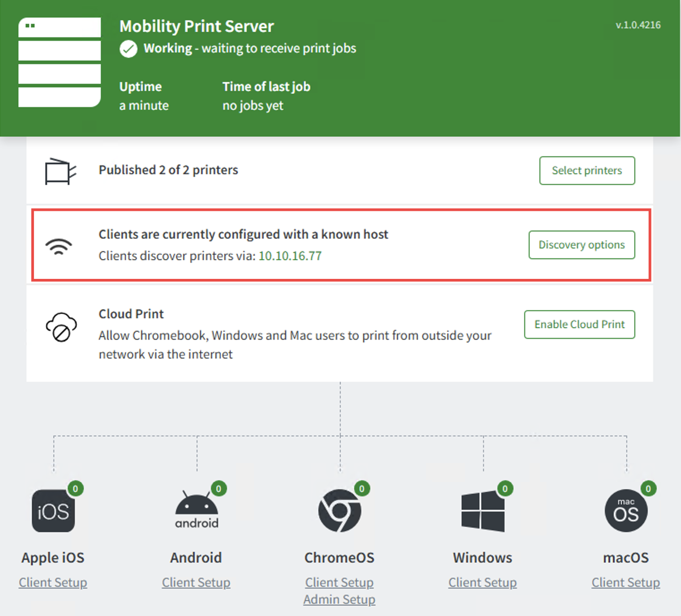Click Enable Cloud Print button
Viewport: 681px width, 616px height.
[579, 325]
